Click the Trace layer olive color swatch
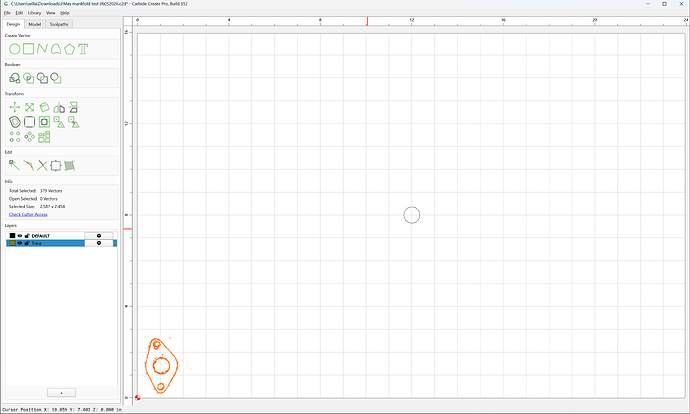Viewport: 690px width, 414px height. [x=12, y=243]
